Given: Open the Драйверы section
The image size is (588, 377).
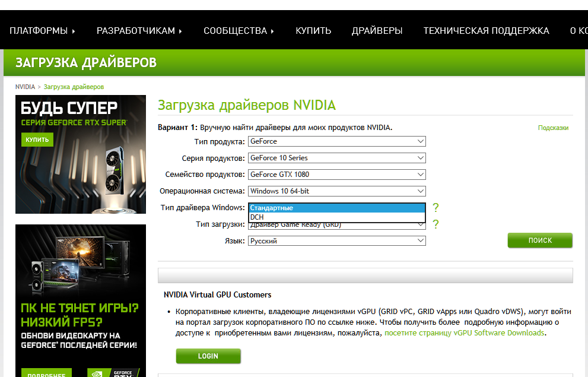Looking at the screenshot, I should tap(377, 31).
